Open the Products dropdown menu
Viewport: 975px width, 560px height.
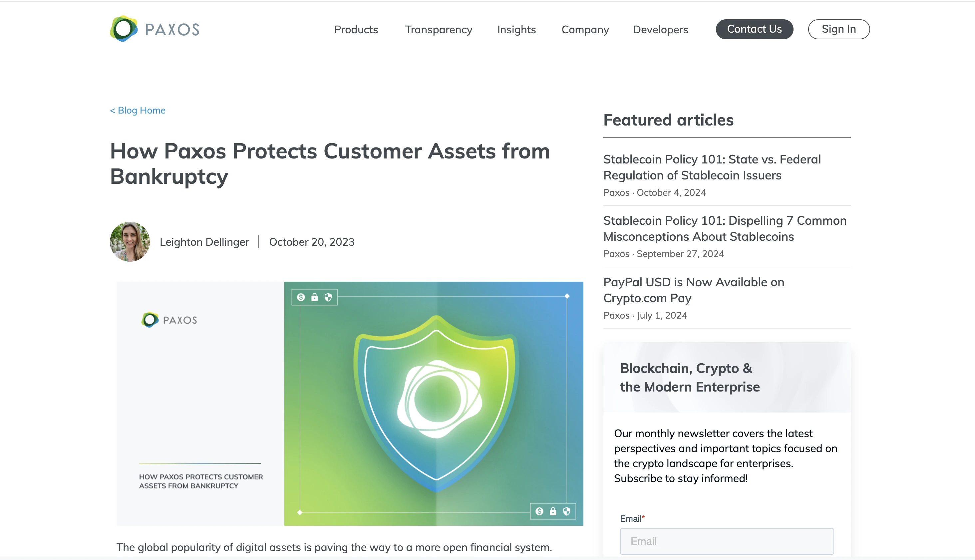point(356,29)
